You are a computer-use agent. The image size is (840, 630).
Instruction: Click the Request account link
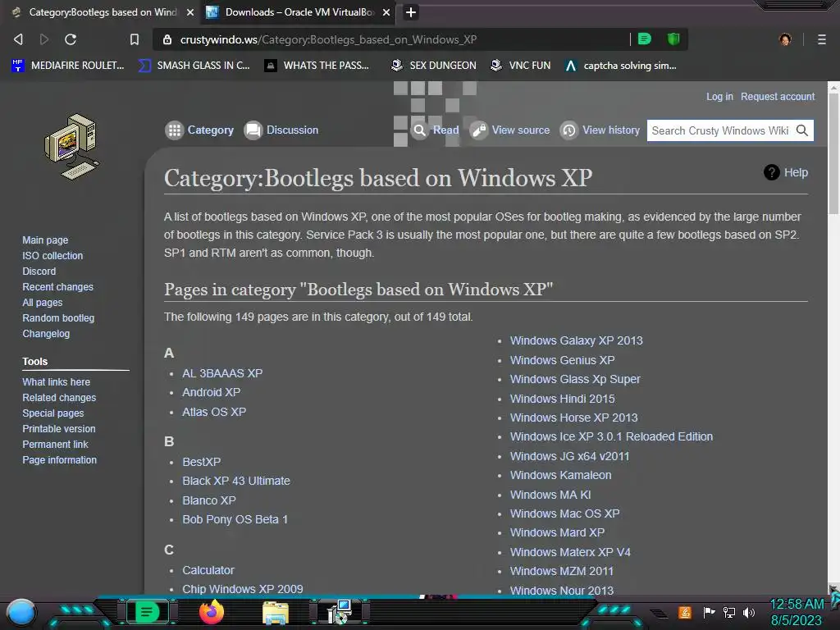pos(778,97)
